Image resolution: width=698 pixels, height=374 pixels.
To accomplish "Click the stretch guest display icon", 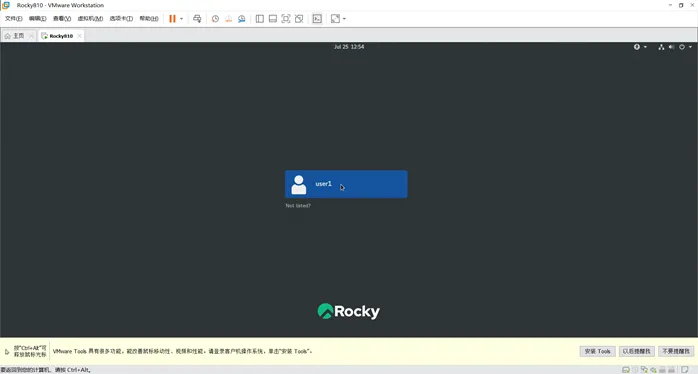I will [x=335, y=19].
